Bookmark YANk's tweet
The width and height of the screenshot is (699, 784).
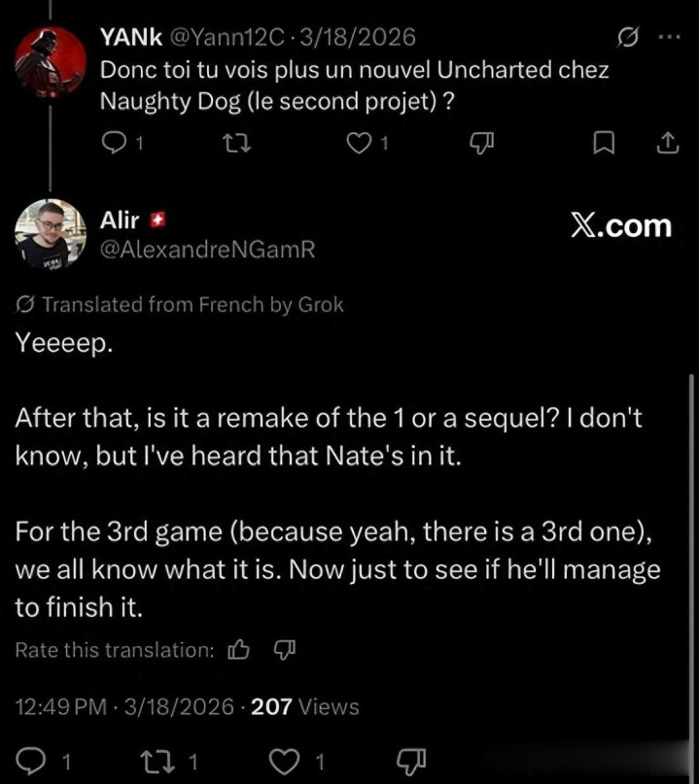(x=604, y=144)
